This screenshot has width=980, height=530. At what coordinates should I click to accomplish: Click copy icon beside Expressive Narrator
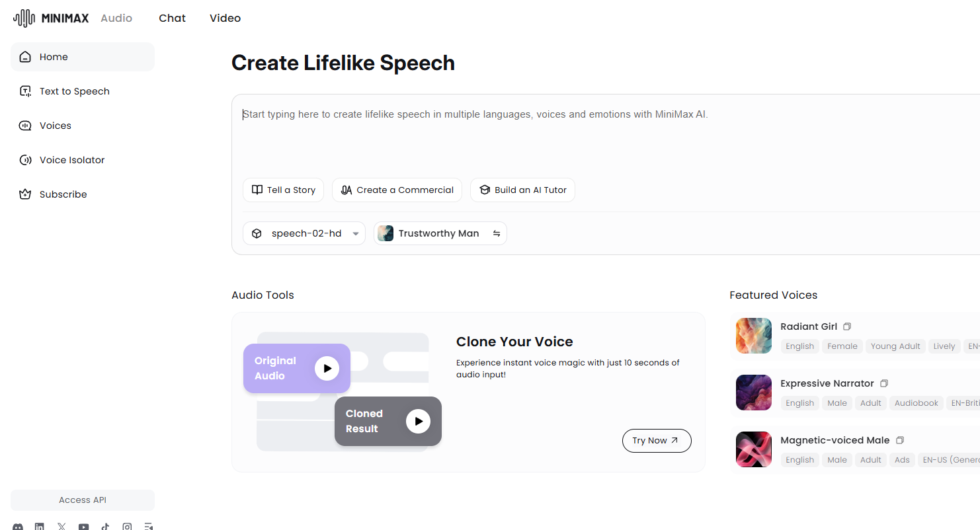[884, 383]
